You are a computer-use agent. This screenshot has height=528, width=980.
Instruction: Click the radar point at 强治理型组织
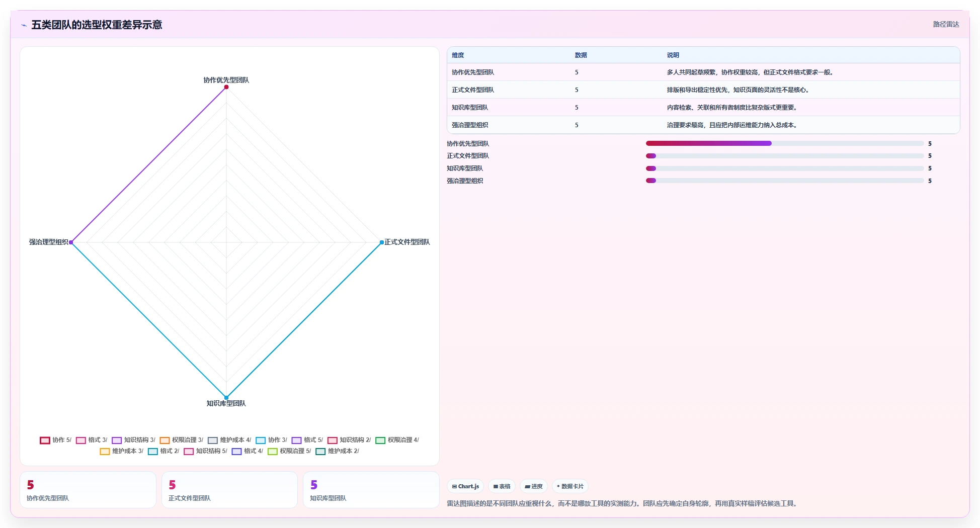click(71, 242)
